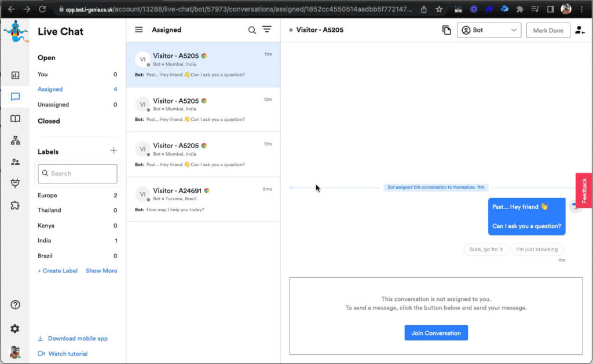
Task: Open the bot flow builder hierarchy icon
Action: (x=15, y=141)
